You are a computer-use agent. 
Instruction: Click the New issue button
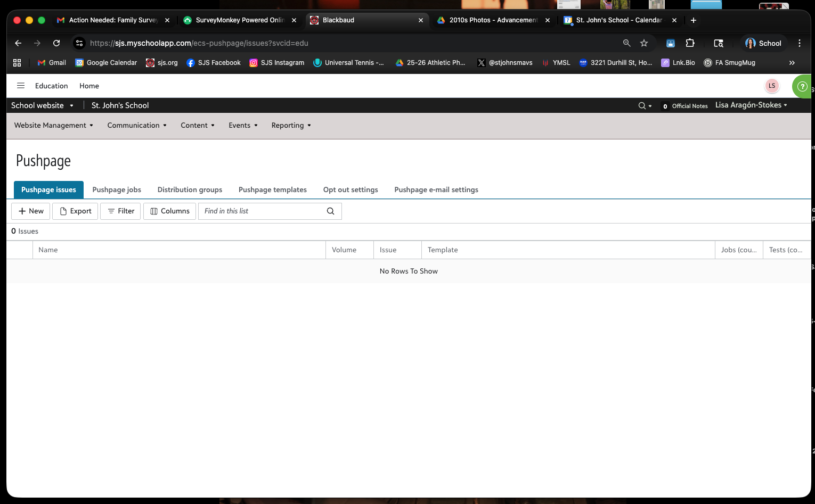click(31, 211)
